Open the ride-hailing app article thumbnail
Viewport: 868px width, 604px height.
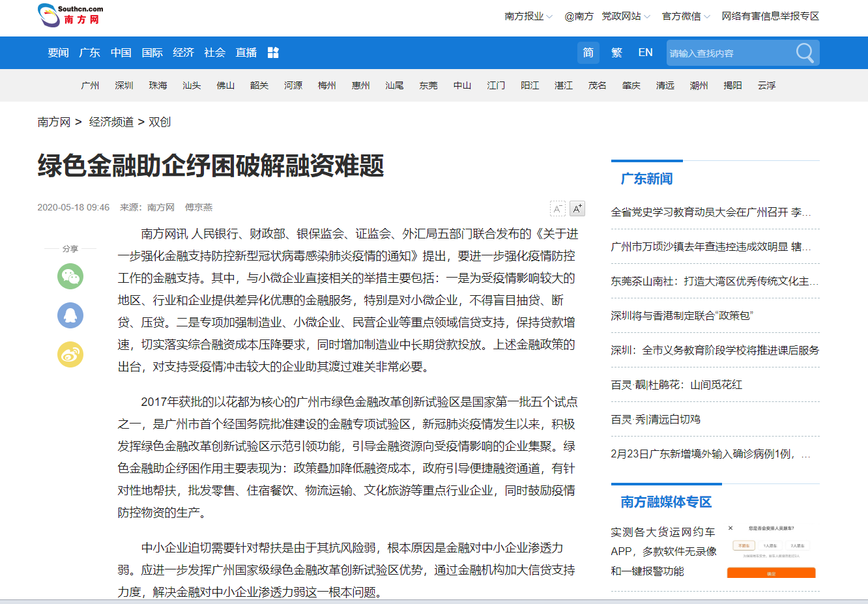point(771,551)
